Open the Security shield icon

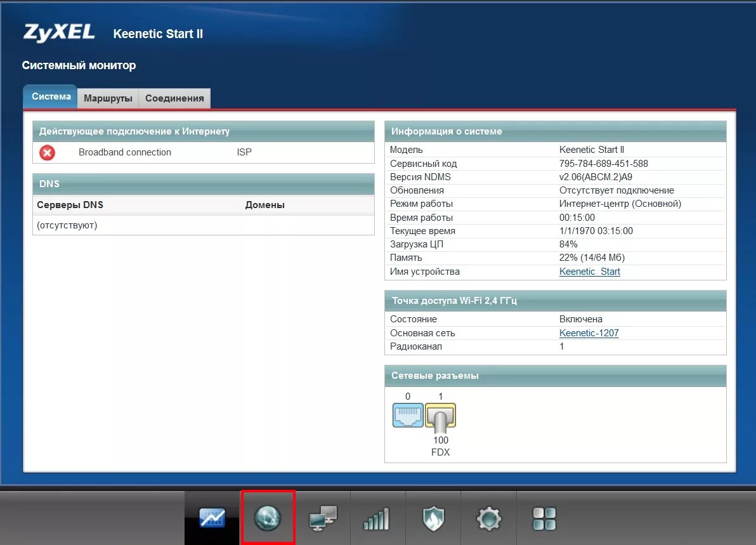(433, 518)
